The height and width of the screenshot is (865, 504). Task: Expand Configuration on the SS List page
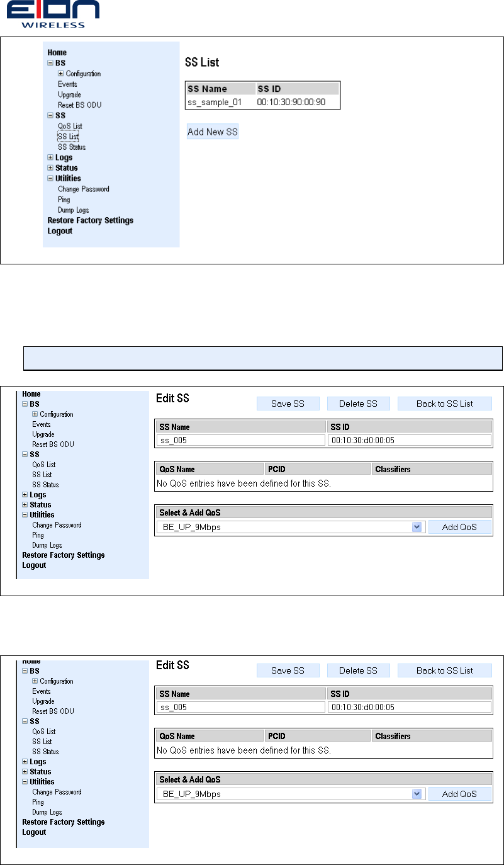pyautogui.click(x=61, y=74)
